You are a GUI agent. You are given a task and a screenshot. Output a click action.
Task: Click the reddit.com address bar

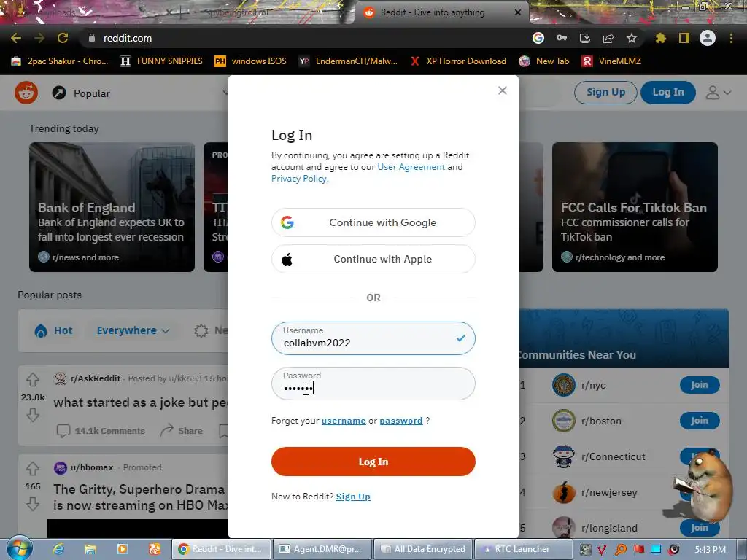point(305,38)
